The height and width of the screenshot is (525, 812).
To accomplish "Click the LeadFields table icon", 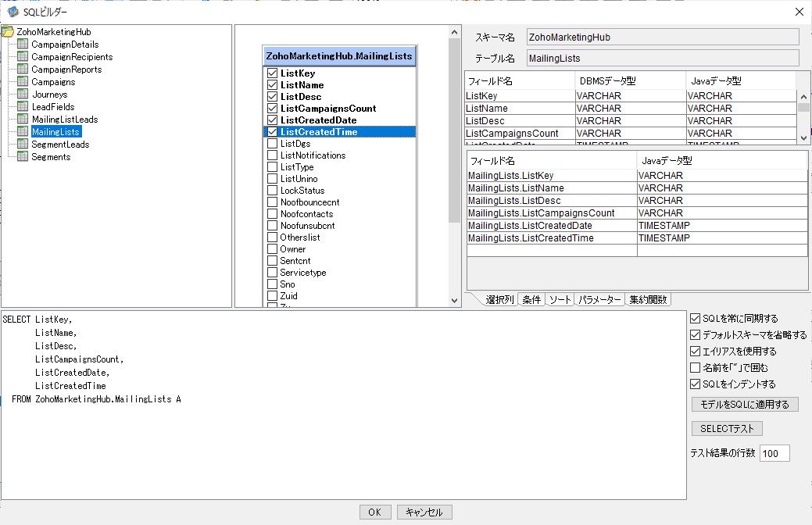I will 23,106.
